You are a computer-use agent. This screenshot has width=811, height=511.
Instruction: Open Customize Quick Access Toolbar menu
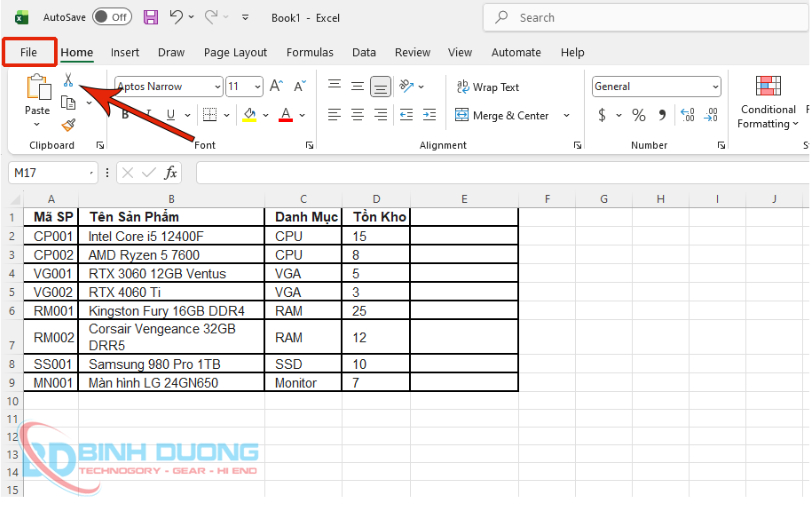245,17
